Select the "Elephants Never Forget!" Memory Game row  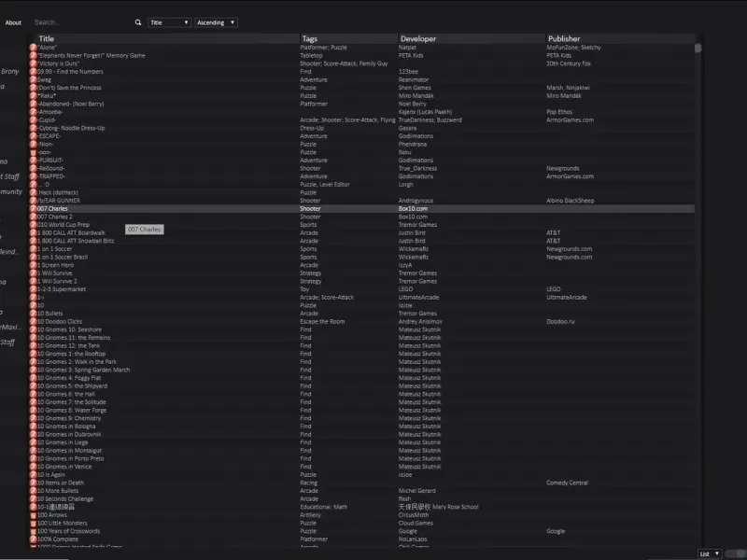(x=362, y=55)
